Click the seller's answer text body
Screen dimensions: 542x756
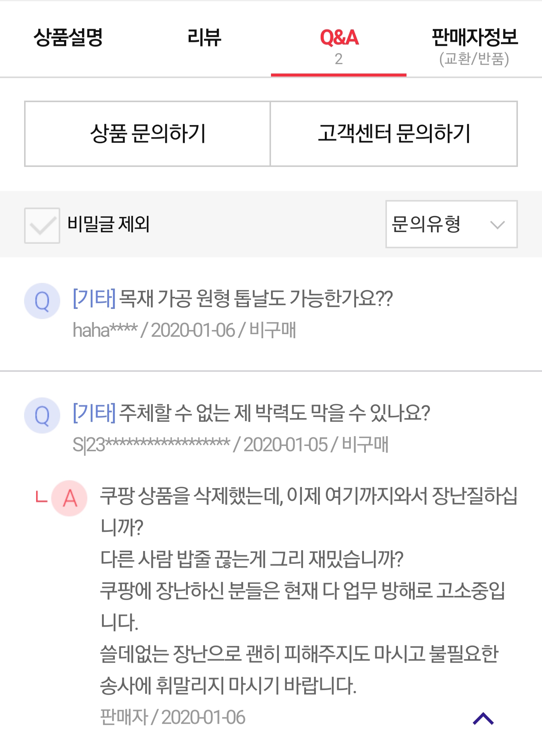(x=301, y=590)
